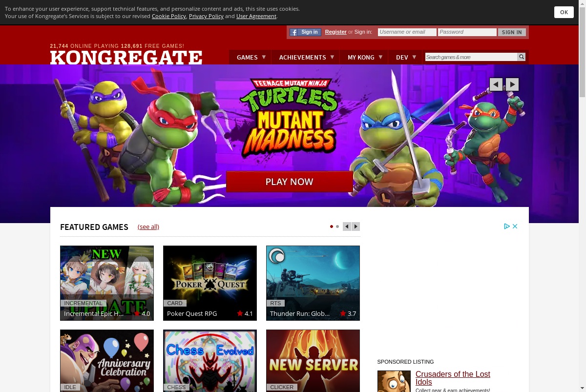Show next hero banner slide
Image resolution: width=586 pixels, height=392 pixels.
pyautogui.click(x=512, y=84)
